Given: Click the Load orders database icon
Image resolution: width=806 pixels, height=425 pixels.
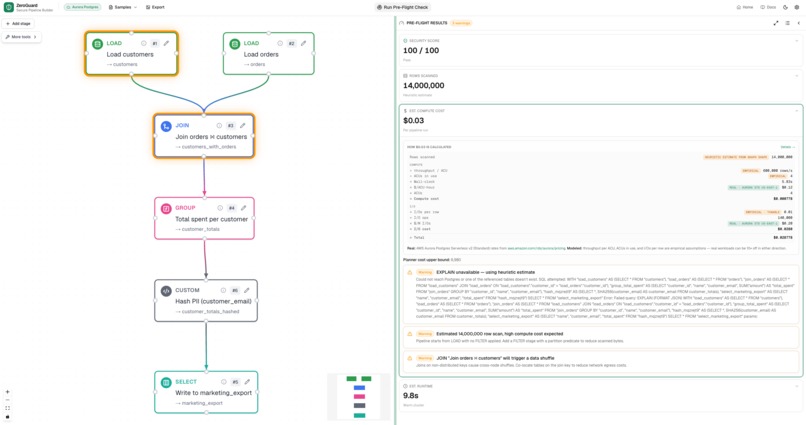Looking at the screenshot, I should [234, 44].
